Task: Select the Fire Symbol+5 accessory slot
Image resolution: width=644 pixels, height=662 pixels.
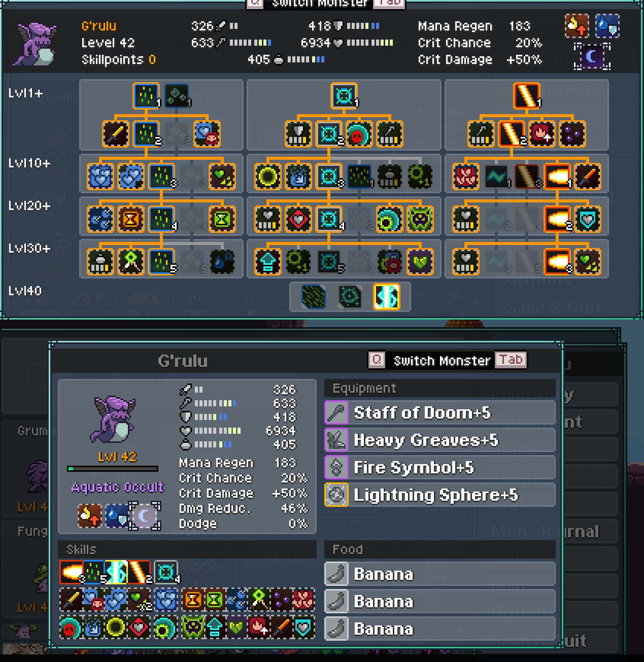Action: tap(440, 468)
